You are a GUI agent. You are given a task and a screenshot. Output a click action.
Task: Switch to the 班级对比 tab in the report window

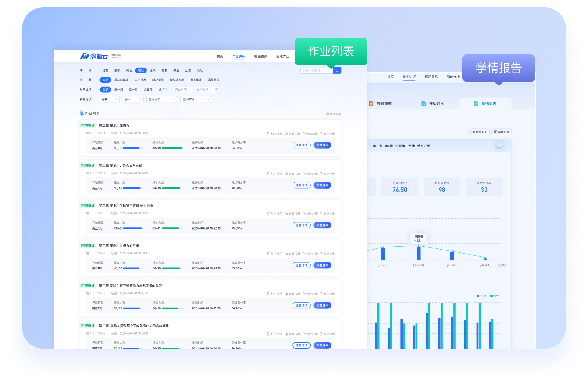tap(433, 104)
